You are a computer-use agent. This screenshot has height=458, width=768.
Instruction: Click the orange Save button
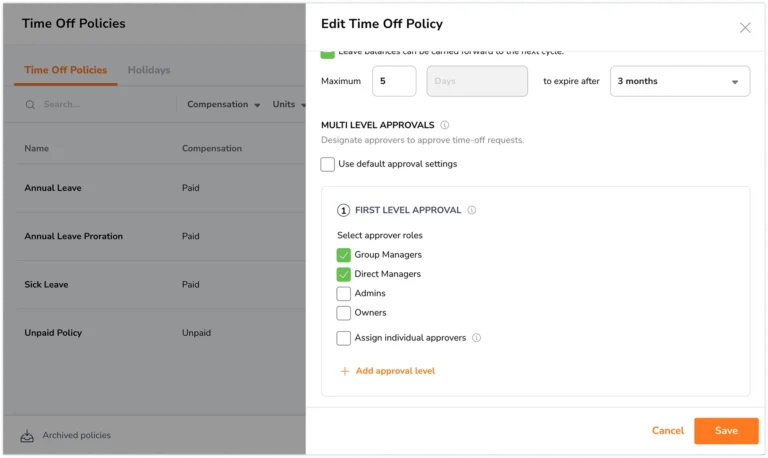point(726,431)
